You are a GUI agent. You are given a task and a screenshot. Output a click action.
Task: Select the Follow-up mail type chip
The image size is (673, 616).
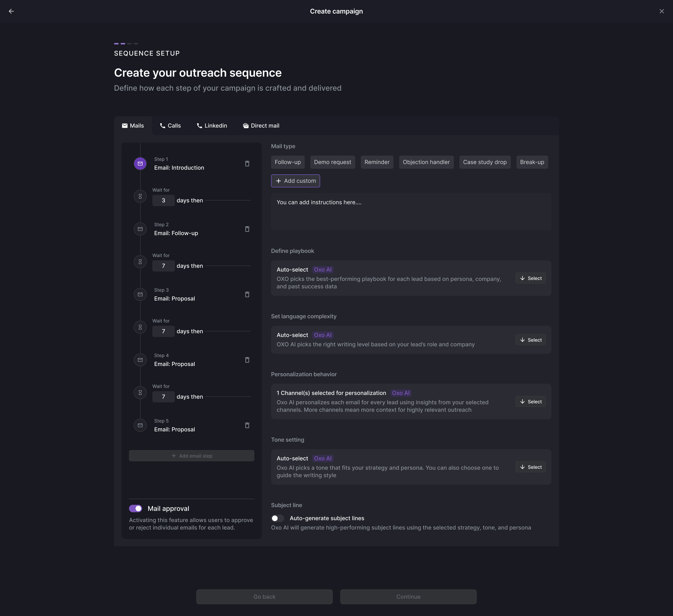click(x=288, y=162)
